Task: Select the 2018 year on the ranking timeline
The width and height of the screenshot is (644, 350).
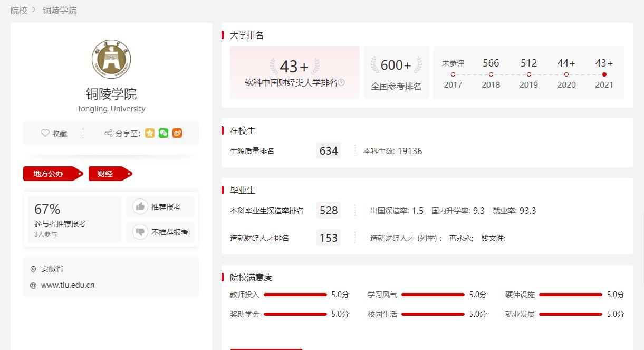Action: [491, 73]
